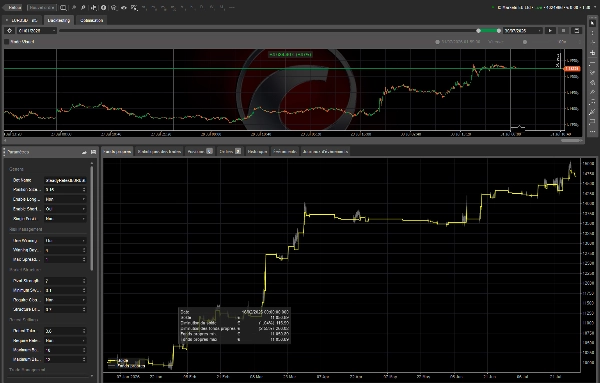Viewport: 600px width, 383px height.
Task: Go back using the top-left back button
Action: pos(13,7)
